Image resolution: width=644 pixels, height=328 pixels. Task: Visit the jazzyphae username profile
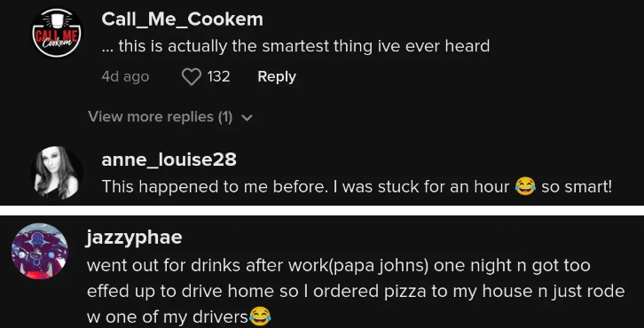click(x=134, y=238)
